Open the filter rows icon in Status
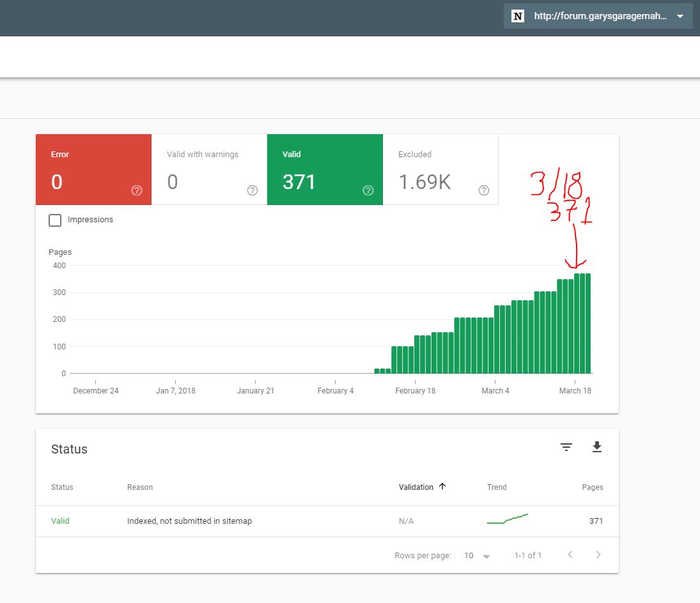The height and width of the screenshot is (603, 700). click(566, 447)
